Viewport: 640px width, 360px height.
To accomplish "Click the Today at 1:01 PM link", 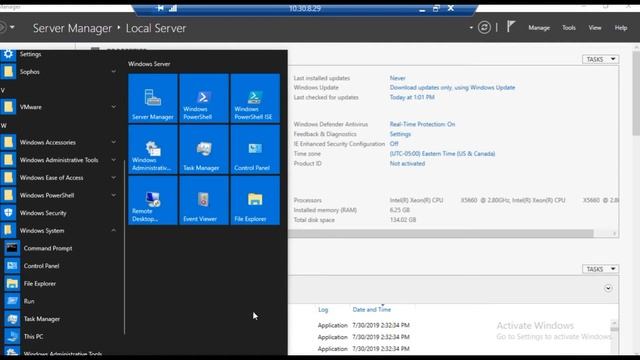I will coord(412,97).
